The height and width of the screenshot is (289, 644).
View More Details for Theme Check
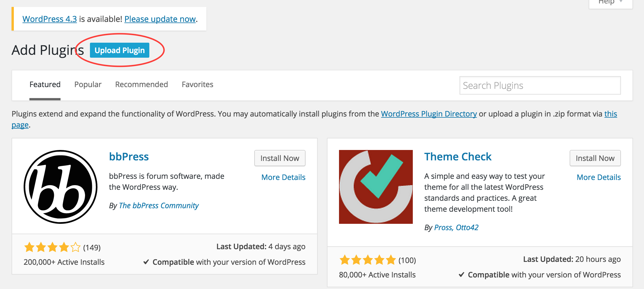tap(599, 177)
